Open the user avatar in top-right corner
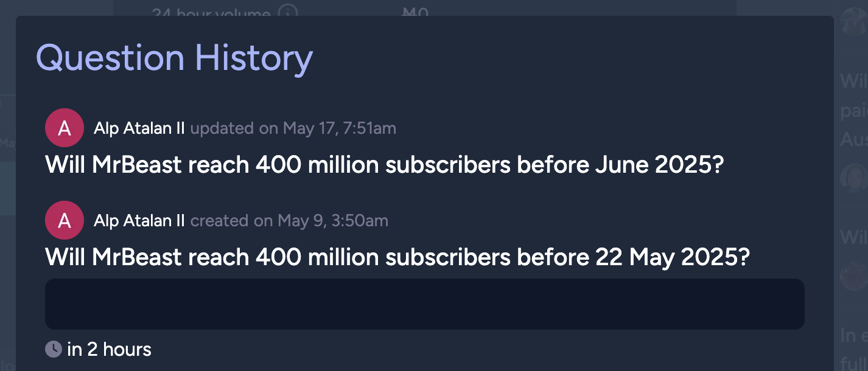This screenshot has height=371, width=868. [853, 23]
